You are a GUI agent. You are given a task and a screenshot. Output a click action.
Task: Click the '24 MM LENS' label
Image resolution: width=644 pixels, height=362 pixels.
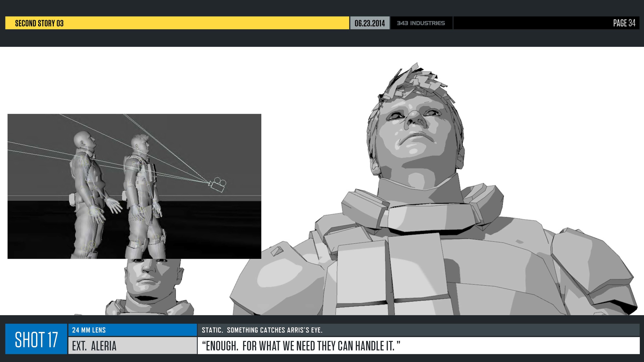pos(89,330)
